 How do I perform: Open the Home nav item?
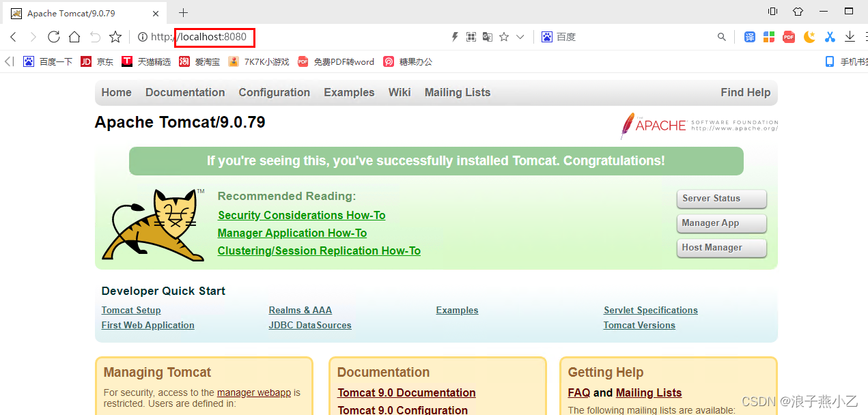coord(116,92)
